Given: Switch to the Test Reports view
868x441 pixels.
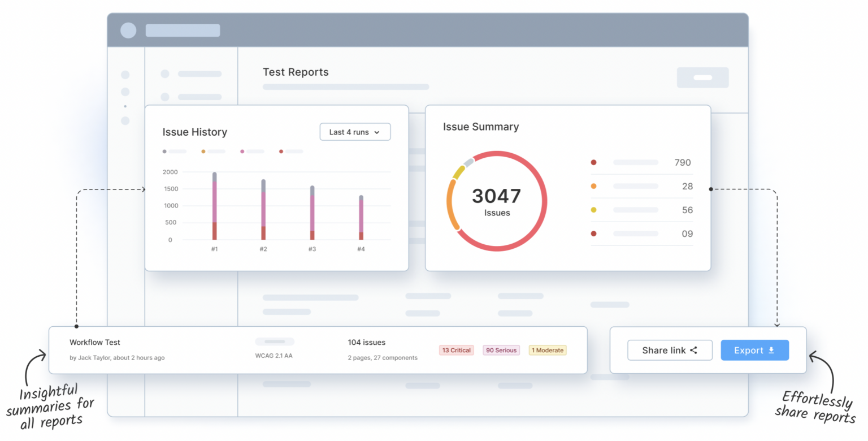Looking at the screenshot, I should [296, 72].
